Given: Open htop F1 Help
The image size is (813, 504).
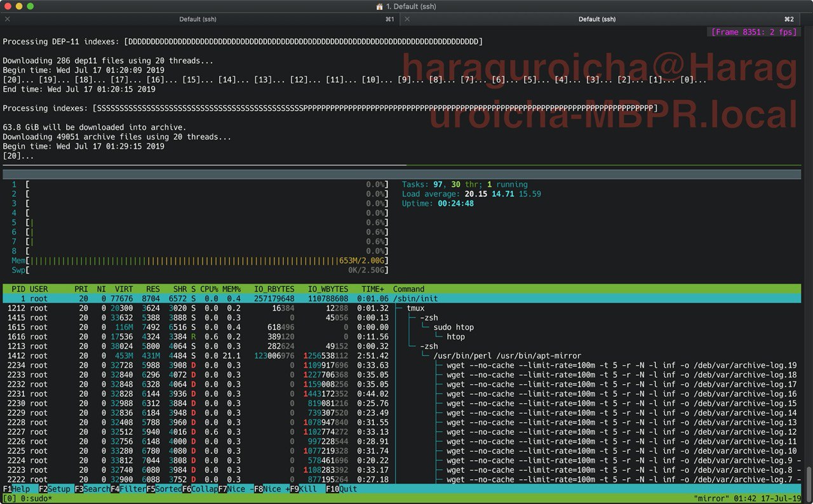Looking at the screenshot, I should click(16, 489).
